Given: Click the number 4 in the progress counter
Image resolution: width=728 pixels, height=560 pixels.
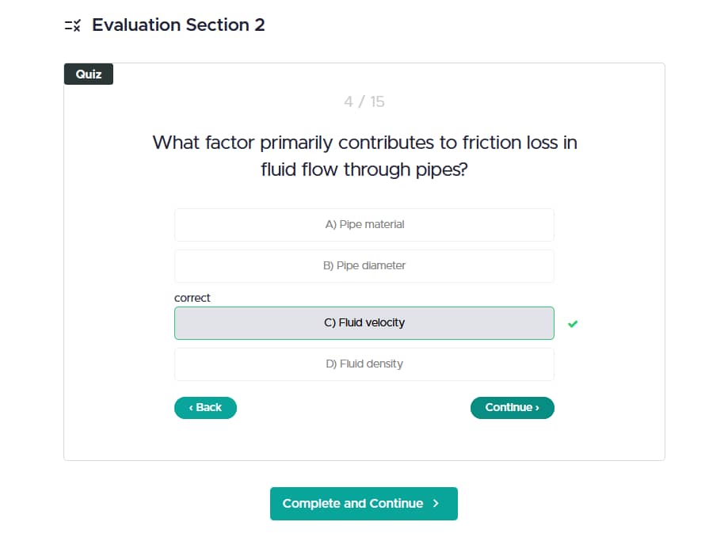Looking at the screenshot, I should tap(349, 101).
